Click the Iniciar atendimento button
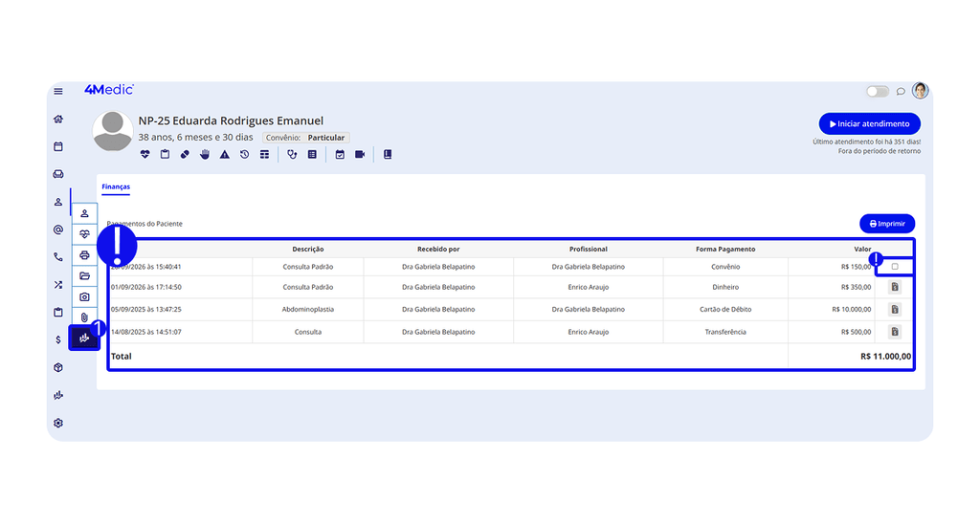The image size is (980, 524). pos(869,123)
